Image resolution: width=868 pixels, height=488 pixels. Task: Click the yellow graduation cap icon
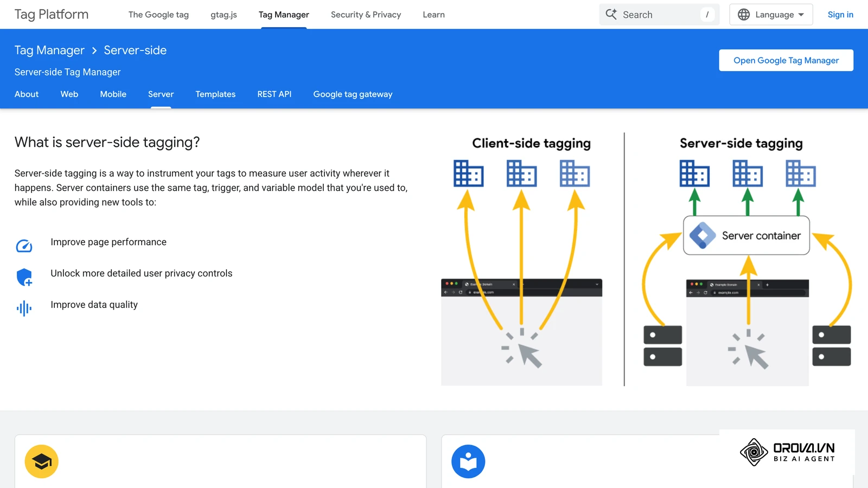click(41, 461)
